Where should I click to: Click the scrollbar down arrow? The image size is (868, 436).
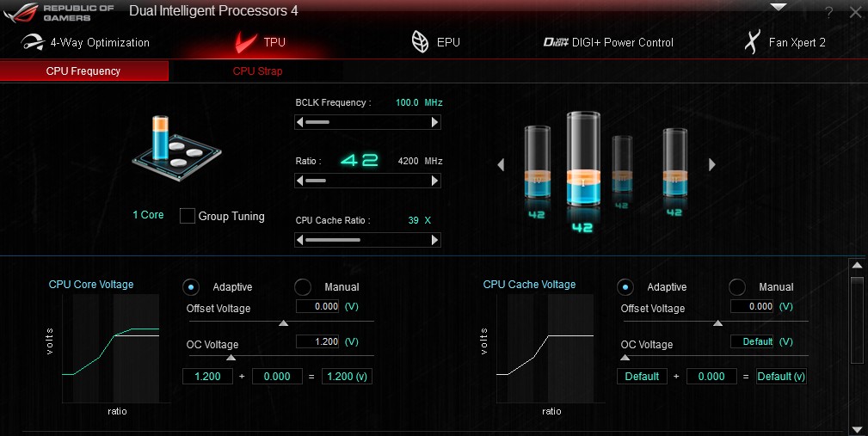click(x=857, y=429)
